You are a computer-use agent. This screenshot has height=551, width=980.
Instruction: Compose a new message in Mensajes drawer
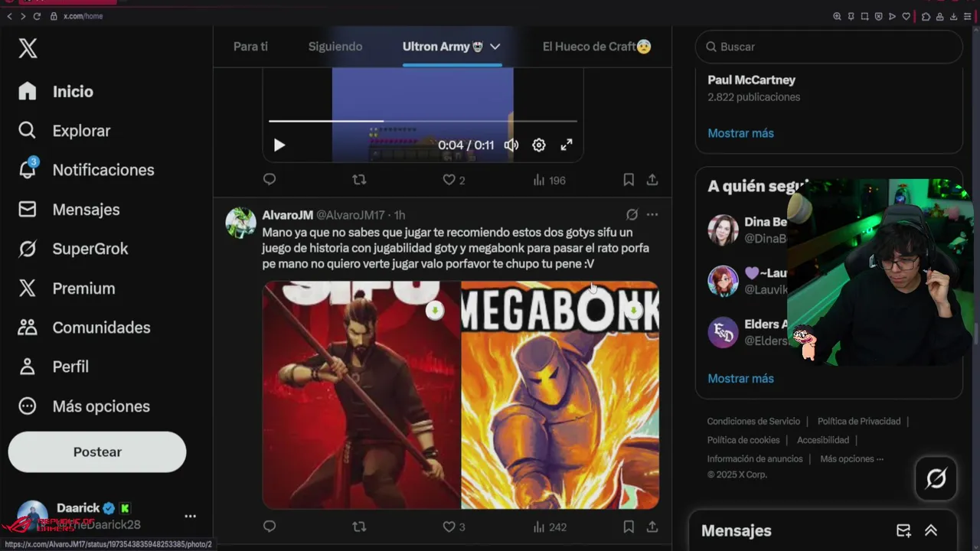(903, 530)
